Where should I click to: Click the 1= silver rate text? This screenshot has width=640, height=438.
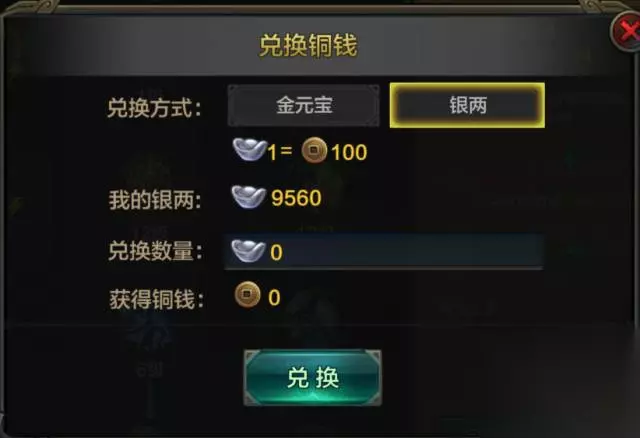280,152
